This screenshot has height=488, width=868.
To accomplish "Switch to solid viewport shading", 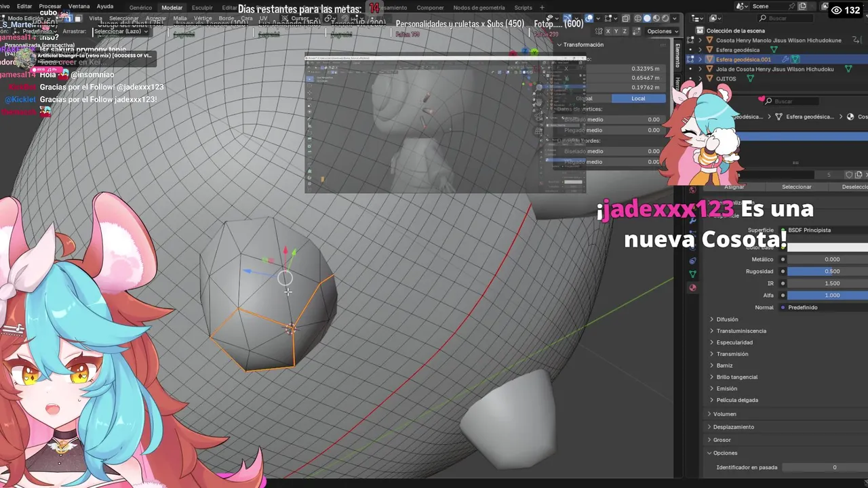I will [647, 18].
